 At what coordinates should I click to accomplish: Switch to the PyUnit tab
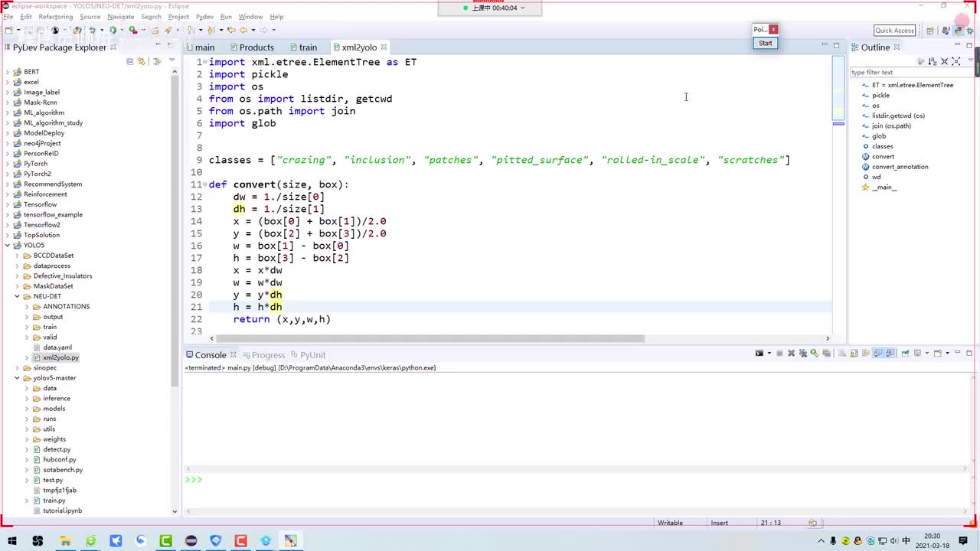[308, 355]
